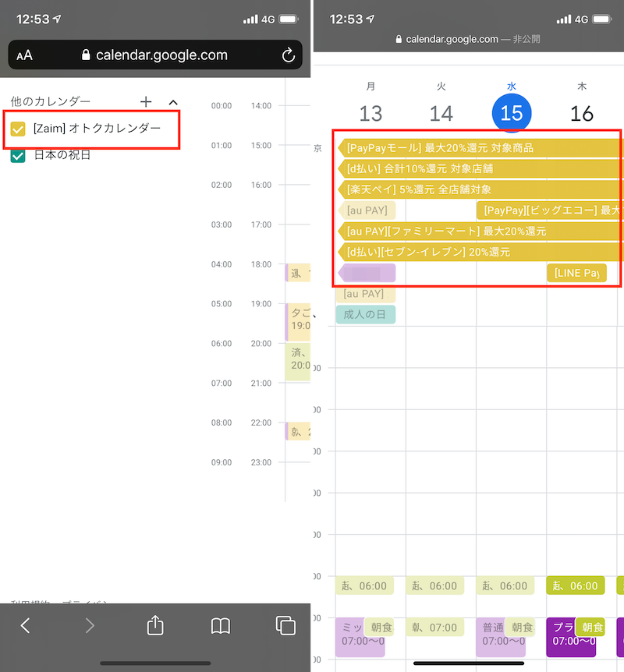The height and width of the screenshot is (672, 624).
Task: Tap the calendar.google.com address field
Action: (x=154, y=55)
